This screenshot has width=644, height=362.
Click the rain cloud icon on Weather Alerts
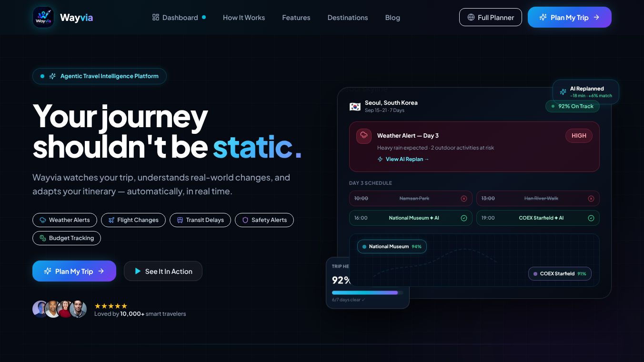click(x=43, y=220)
